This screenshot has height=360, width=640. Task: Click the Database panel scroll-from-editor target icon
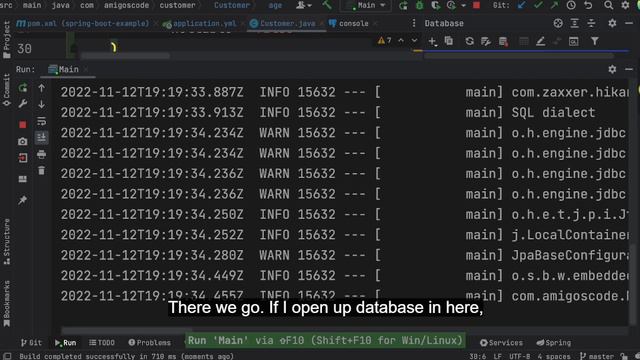coord(558,23)
